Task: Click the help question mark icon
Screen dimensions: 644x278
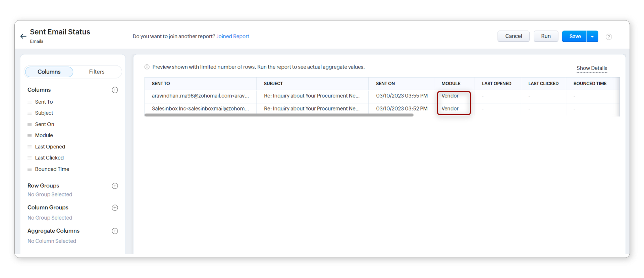Action: 609,37
